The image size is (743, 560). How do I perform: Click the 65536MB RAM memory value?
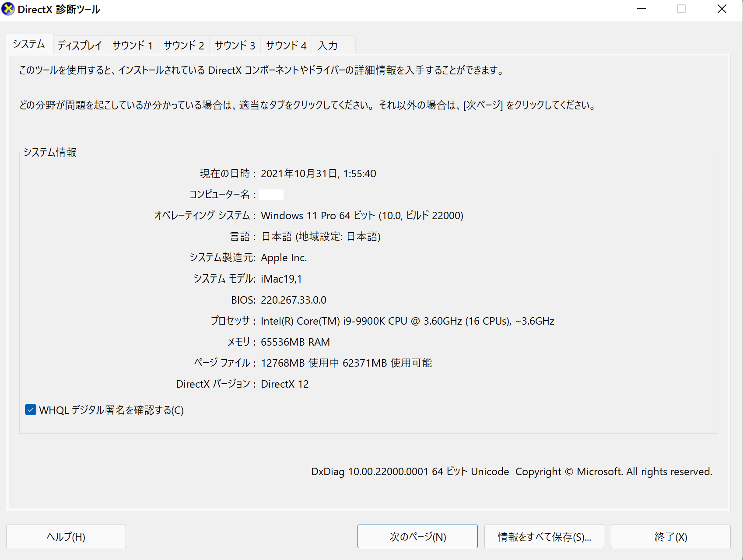(295, 342)
